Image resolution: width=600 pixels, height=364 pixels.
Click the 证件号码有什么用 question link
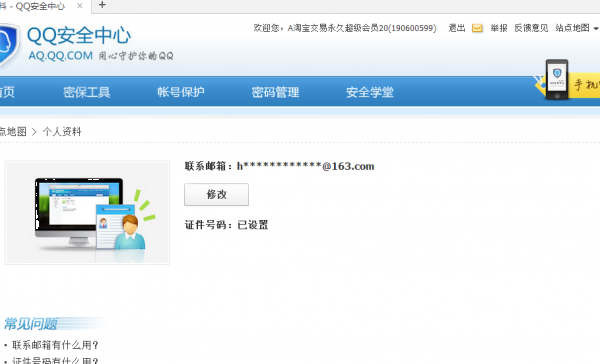pyautogui.click(x=55, y=361)
